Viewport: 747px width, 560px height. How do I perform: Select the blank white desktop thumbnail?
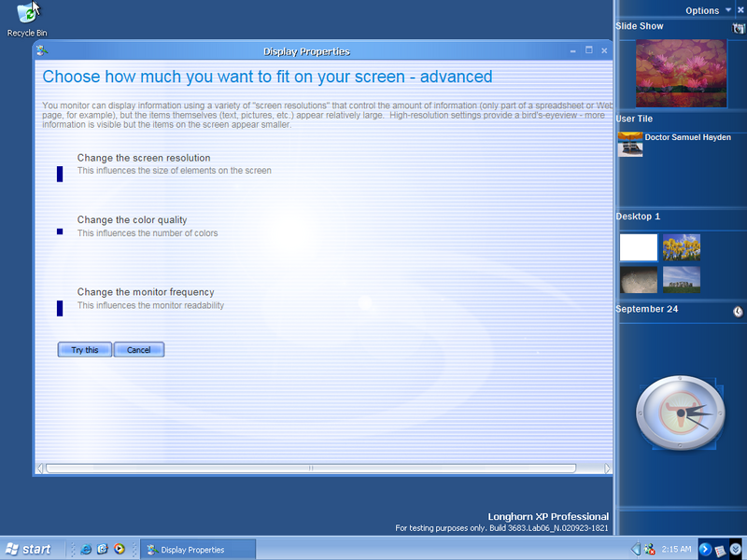(639, 247)
